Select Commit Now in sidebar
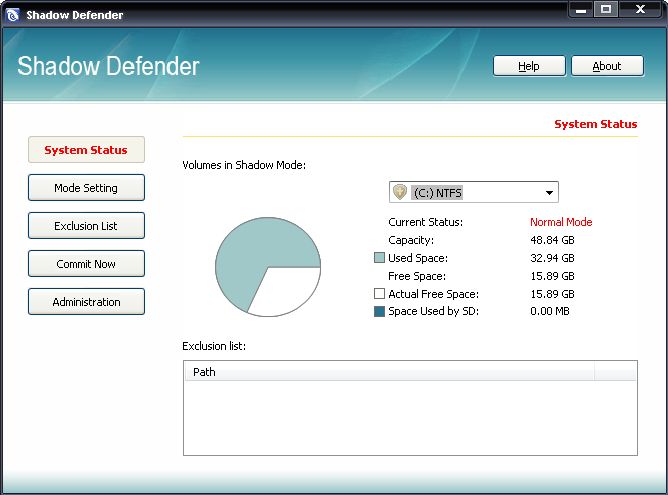The width and height of the screenshot is (668, 495). click(86, 263)
